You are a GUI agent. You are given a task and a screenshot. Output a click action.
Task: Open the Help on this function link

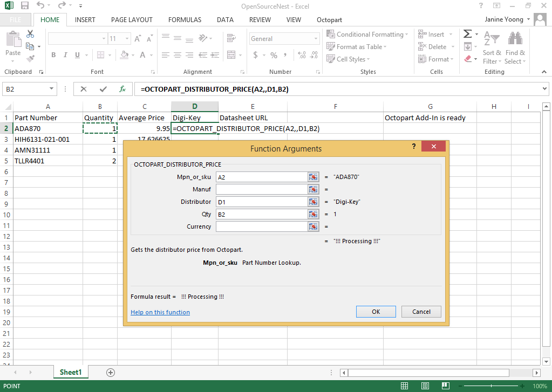coord(160,312)
